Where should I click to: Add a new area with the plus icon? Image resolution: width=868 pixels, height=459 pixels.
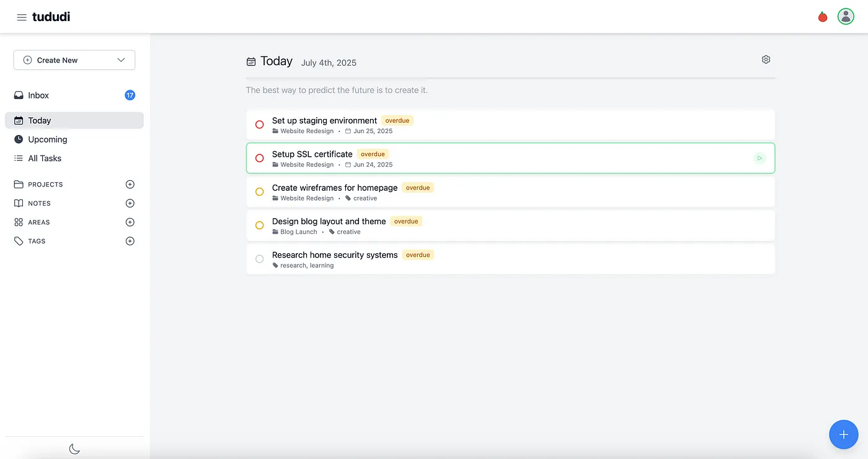[130, 222]
